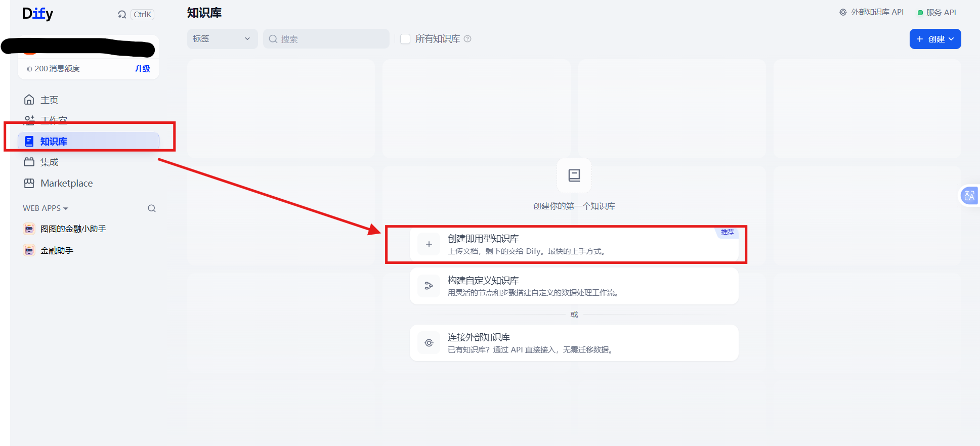This screenshot has height=446, width=980.
Task: Click the 200 消息额度 quota text
Action: 57,69
